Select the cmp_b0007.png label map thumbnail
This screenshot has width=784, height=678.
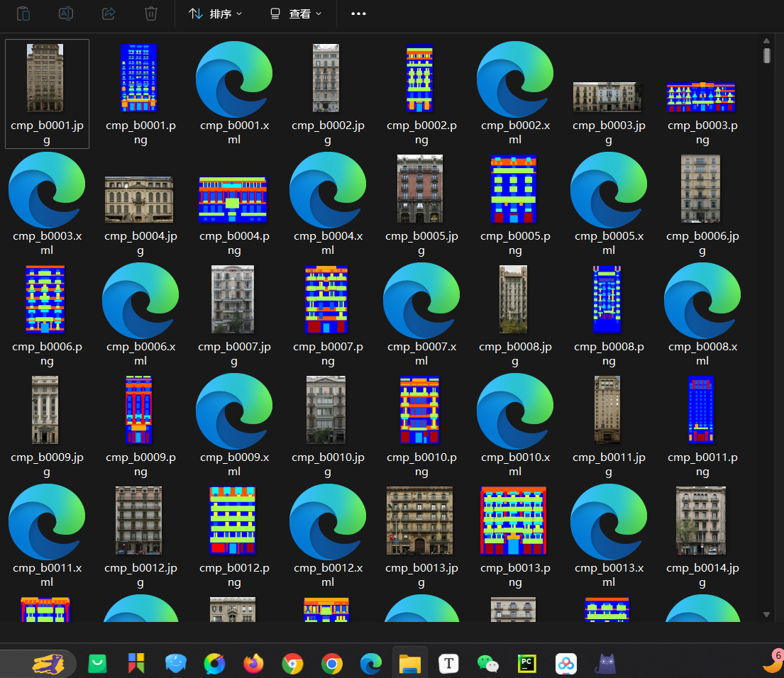[x=326, y=299]
